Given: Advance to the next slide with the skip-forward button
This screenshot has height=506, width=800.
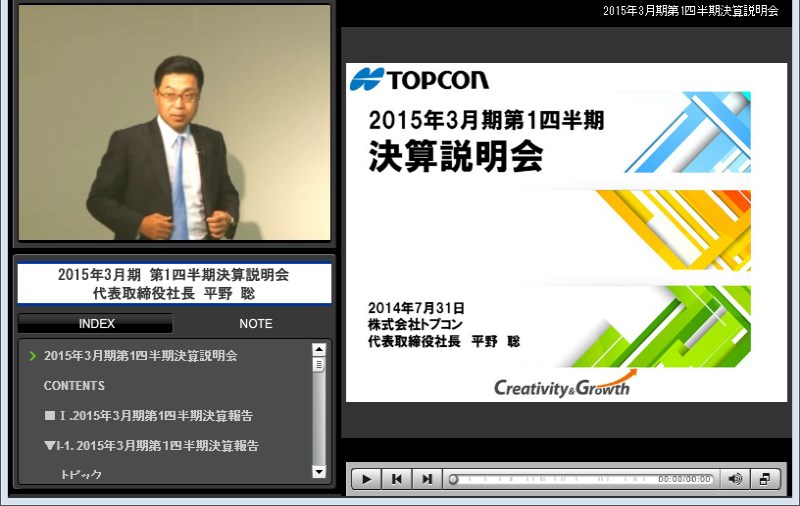Looking at the screenshot, I should [427, 479].
